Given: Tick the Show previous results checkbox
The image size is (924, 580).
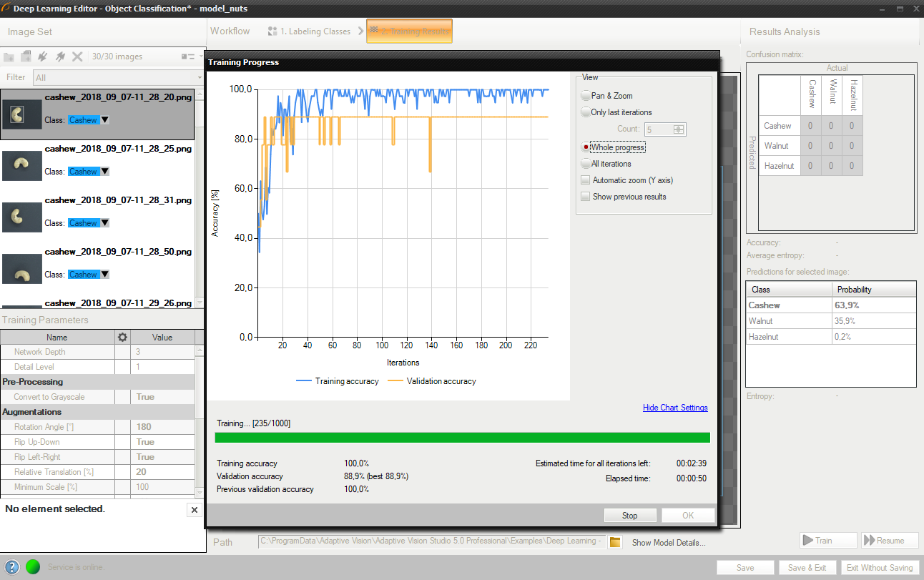Looking at the screenshot, I should coord(586,197).
